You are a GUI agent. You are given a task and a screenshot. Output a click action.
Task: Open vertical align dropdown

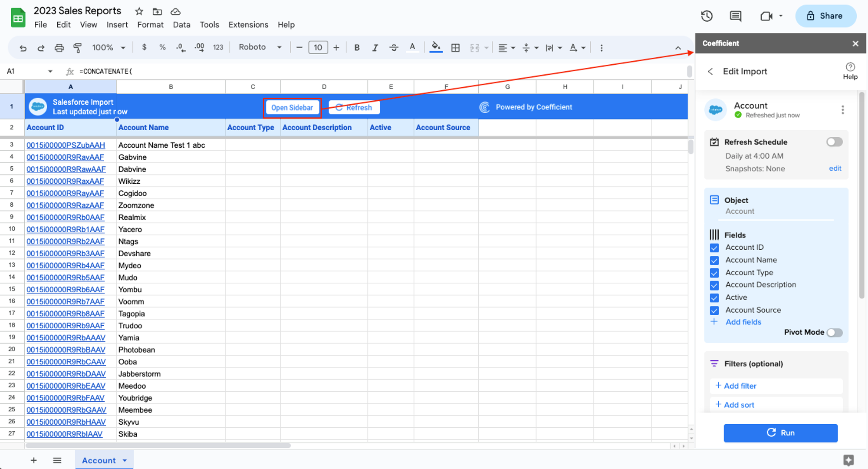pyautogui.click(x=530, y=48)
